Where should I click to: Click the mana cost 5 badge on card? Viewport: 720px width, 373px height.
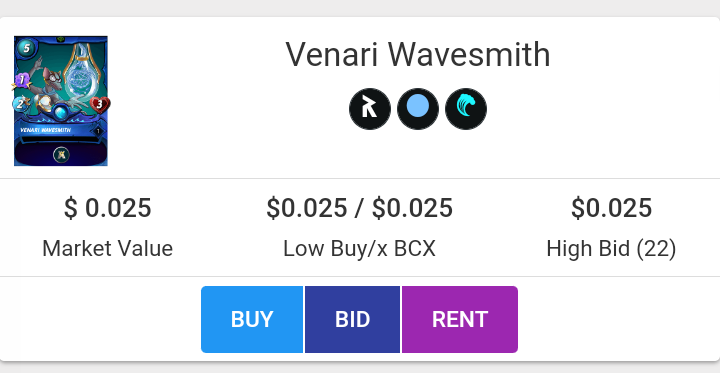click(x=26, y=48)
